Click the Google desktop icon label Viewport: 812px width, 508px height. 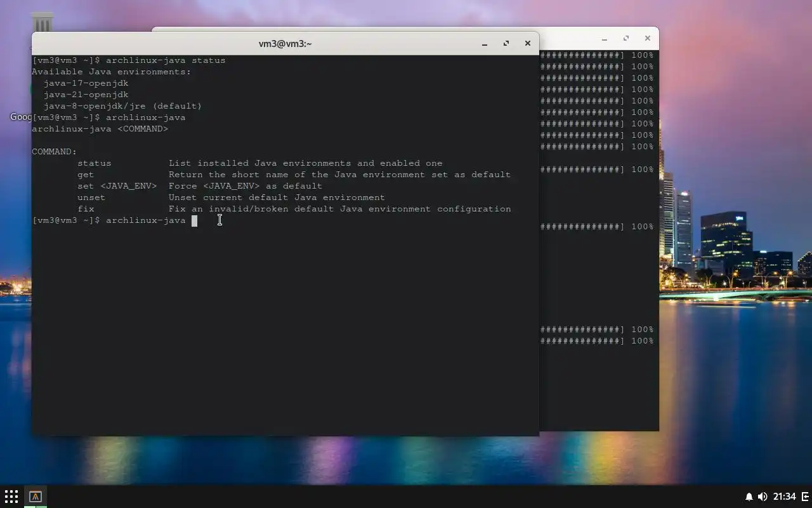click(21, 117)
